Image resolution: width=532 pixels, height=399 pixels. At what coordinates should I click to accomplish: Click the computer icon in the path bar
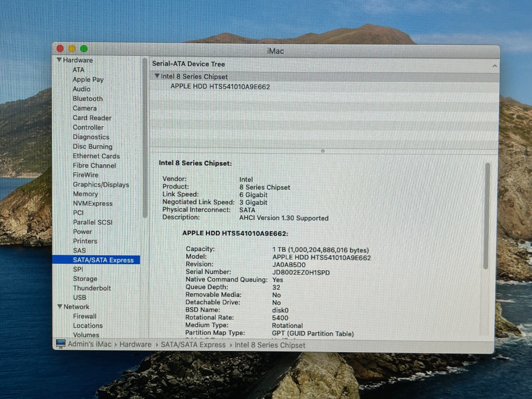[x=61, y=344]
